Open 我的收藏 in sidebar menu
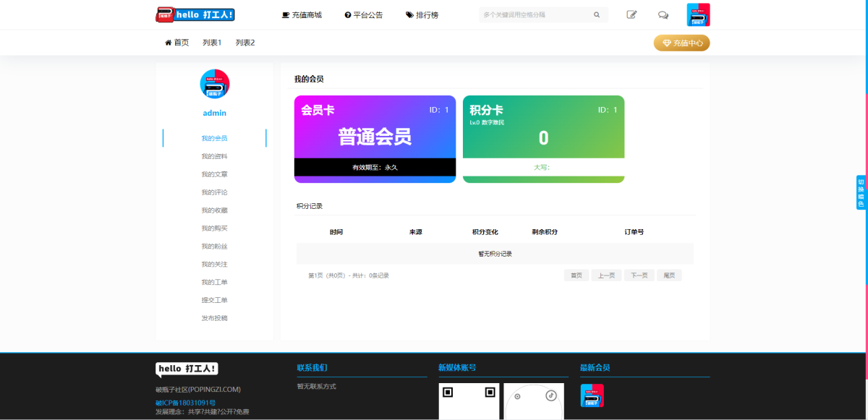This screenshot has width=868, height=420. click(214, 210)
